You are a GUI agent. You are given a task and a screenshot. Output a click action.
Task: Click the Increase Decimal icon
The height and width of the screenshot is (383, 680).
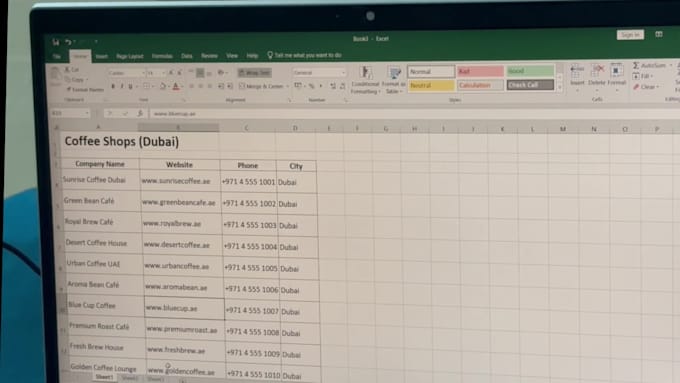tap(333, 86)
